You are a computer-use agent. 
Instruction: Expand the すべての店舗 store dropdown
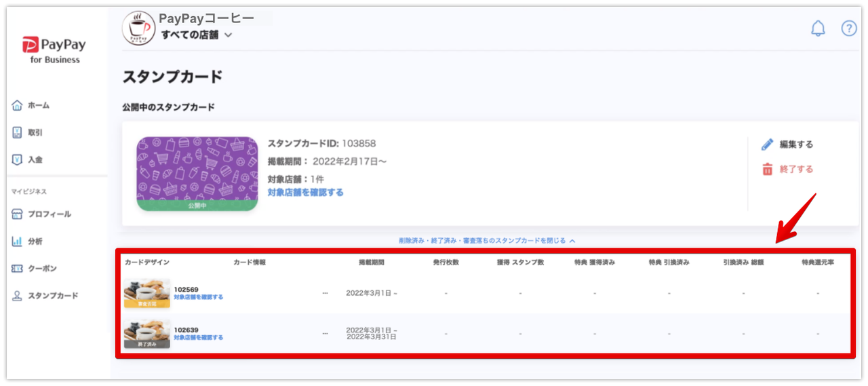[x=197, y=35]
